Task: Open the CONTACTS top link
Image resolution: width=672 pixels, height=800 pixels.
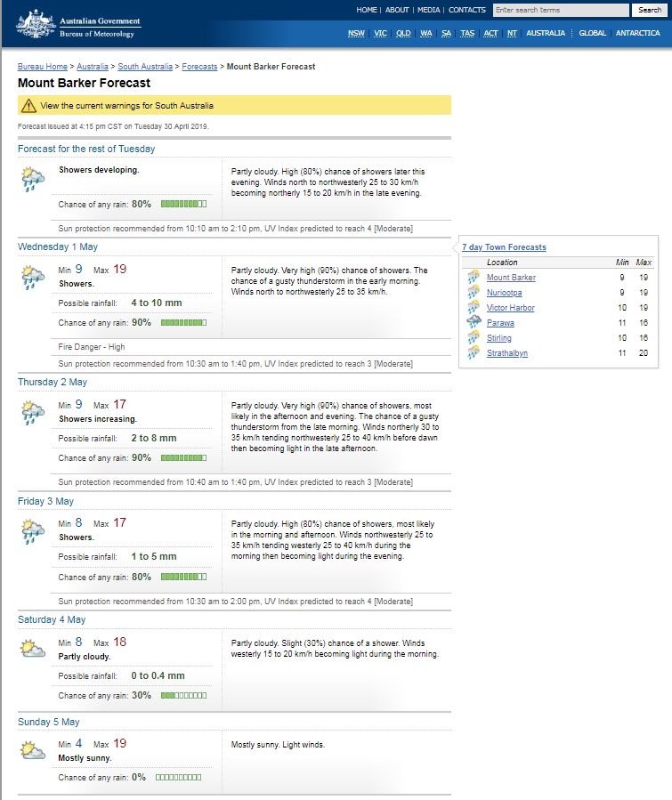Action: (466, 10)
